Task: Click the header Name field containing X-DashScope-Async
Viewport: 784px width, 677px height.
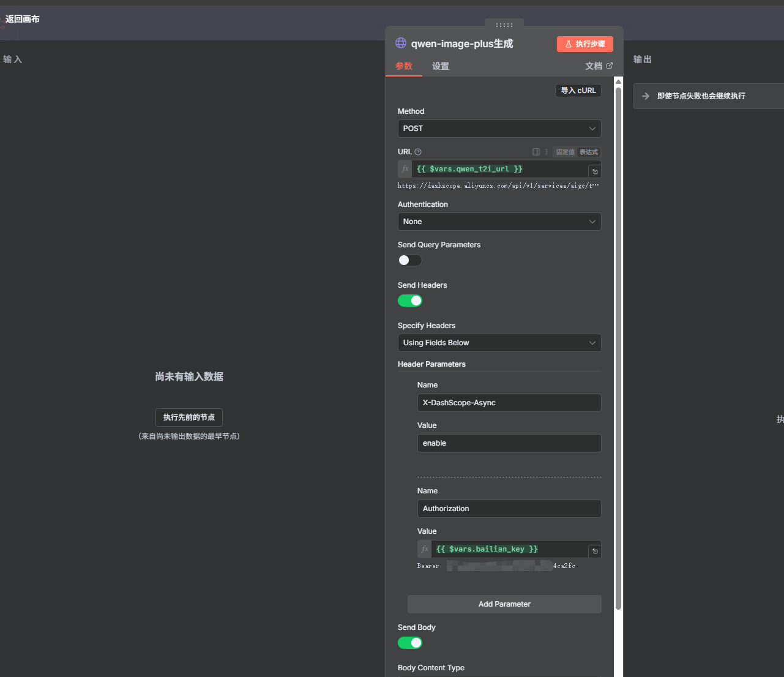Action: [x=509, y=403]
